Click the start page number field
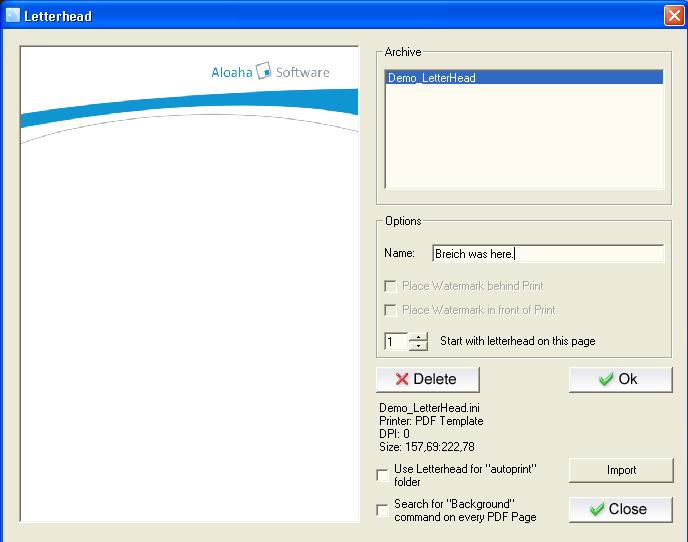Image resolution: width=688 pixels, height=542 pixels. coord(396,341)
